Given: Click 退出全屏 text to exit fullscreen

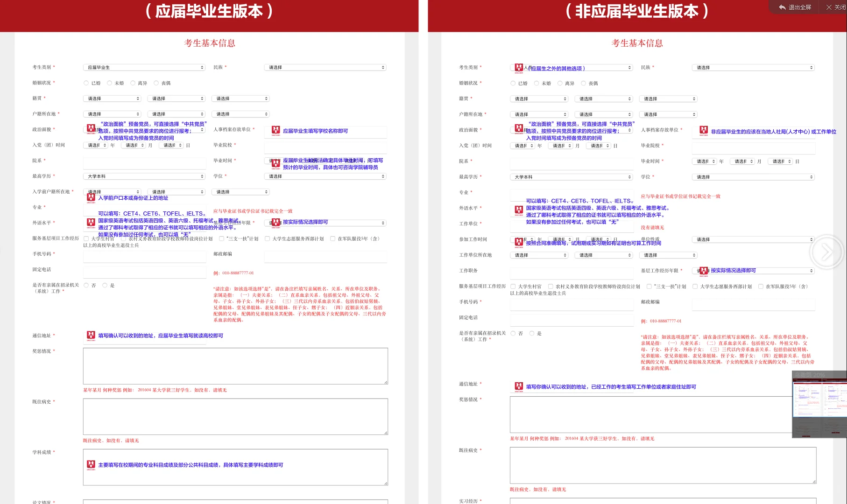Looking at the screenshot, I should 800,7.
